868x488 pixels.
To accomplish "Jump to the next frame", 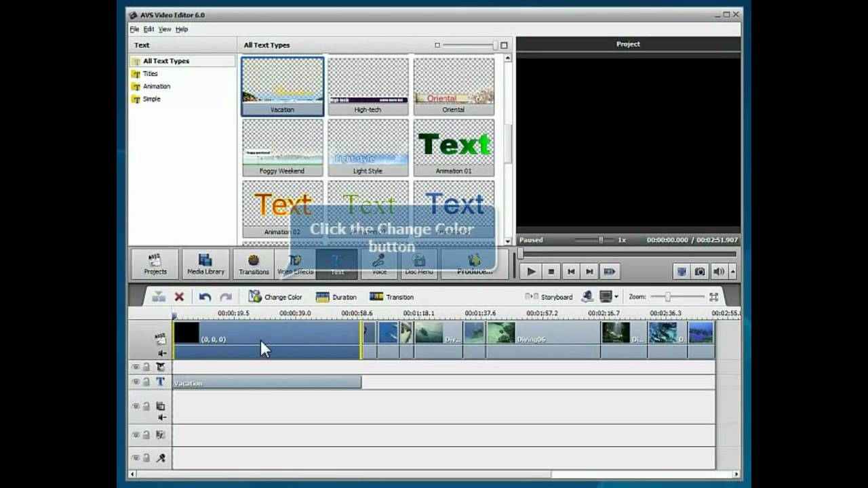I will point(590,272).
